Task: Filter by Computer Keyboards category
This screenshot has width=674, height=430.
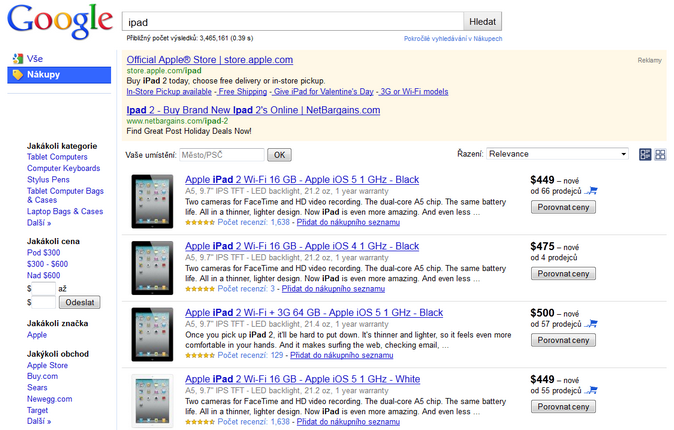Action: (x=64, y=168)
